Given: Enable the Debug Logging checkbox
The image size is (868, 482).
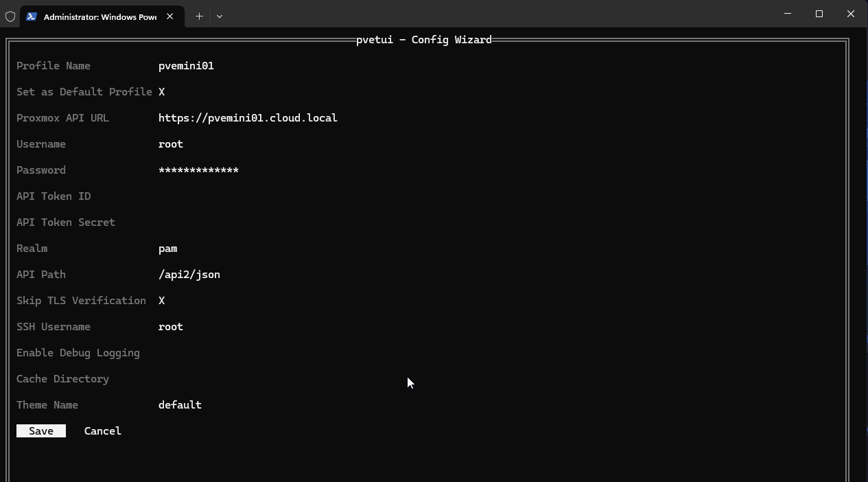Looking at the screenshot, I should tap(162, 352).
